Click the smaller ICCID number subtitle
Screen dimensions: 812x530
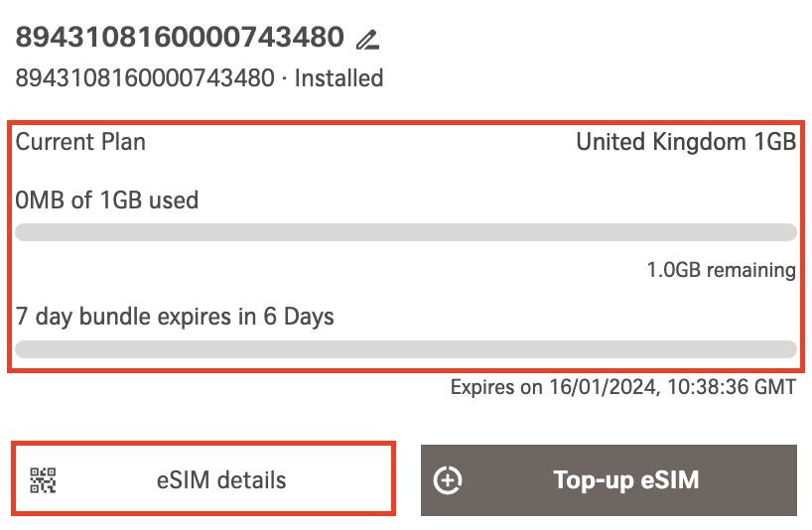[145, 77]
